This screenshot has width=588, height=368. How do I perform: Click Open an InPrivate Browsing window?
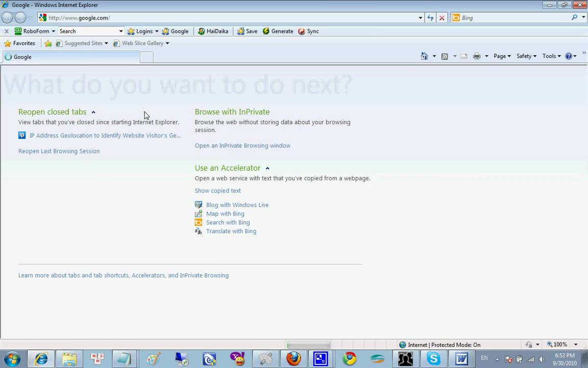click(242, 146)
